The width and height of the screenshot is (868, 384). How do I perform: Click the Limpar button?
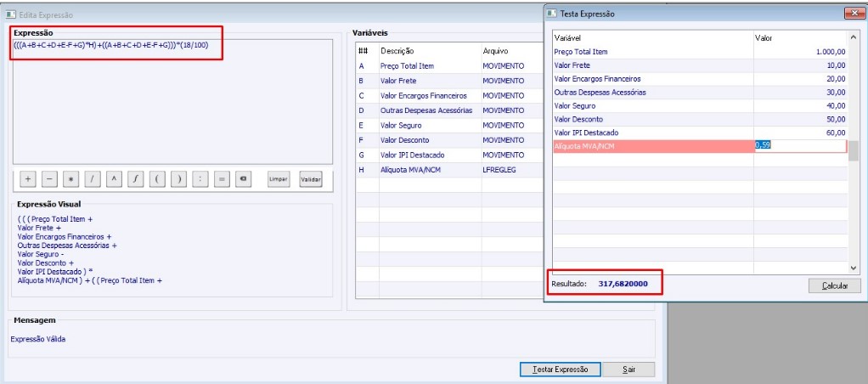coord(279,179)
